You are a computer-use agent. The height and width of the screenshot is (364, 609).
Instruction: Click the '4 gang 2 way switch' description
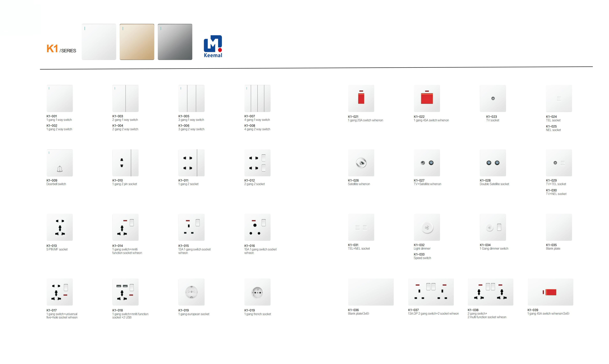click(x=257, y=129)
